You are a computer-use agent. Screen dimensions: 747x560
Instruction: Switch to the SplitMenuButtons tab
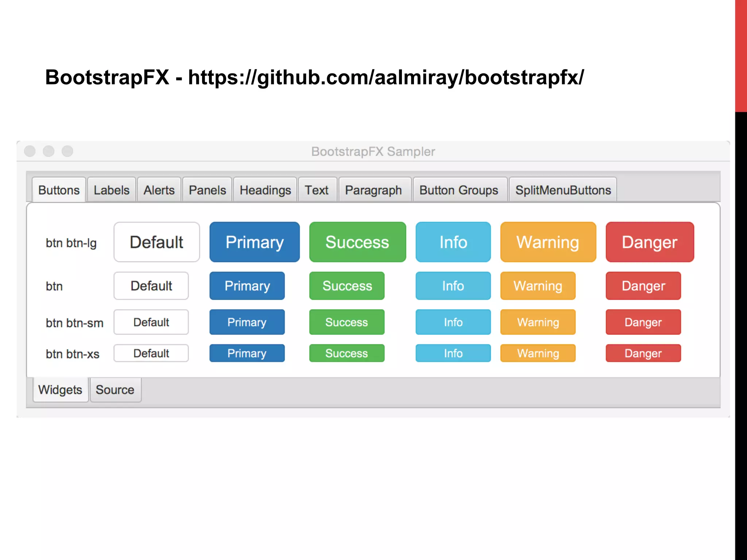coord(562,190)
